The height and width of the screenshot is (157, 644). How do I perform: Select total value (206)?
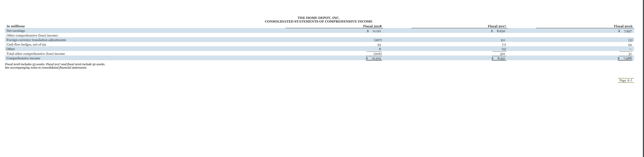coord(377,54)
